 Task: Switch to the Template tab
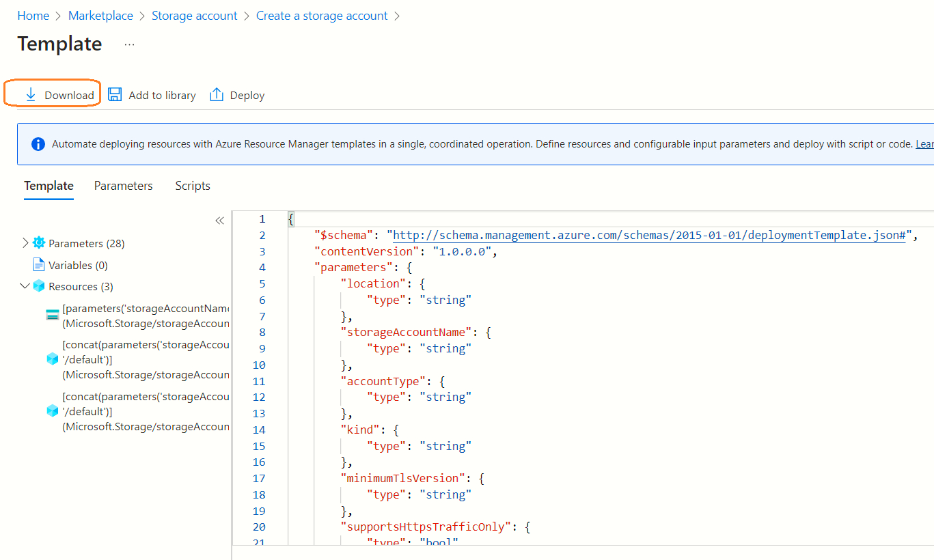pos(49,186)
